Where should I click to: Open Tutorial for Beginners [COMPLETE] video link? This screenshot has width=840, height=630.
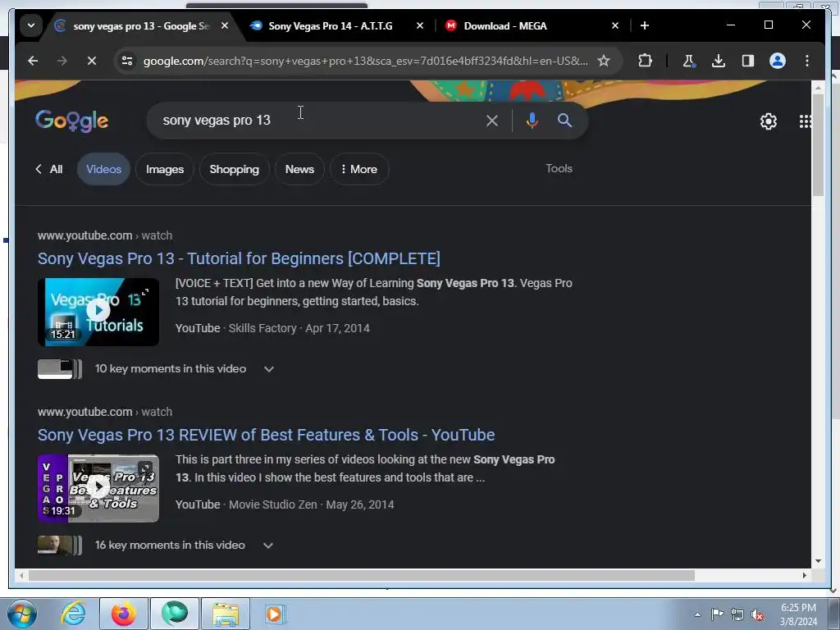click(x=239, y=258)
